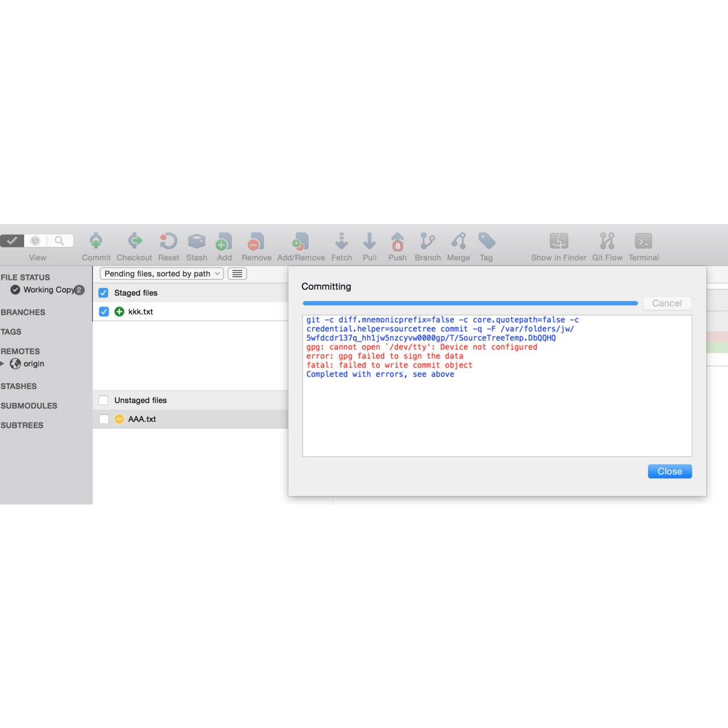This screenshot has width=728, height=728.
Task: Check the AAA.txt unstaged file
Action: coord(104,419)
